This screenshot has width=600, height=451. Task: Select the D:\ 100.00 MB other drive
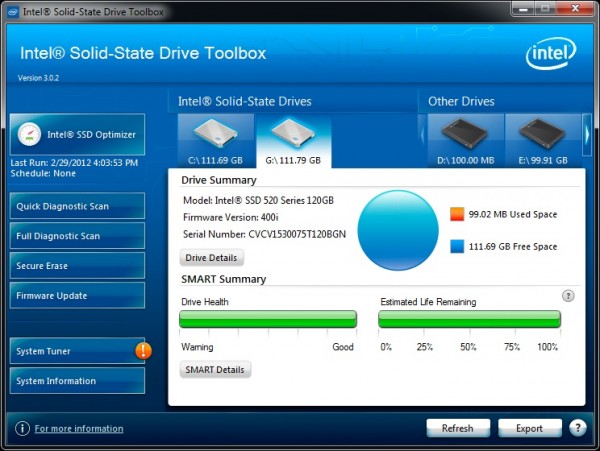coord(466,141)
